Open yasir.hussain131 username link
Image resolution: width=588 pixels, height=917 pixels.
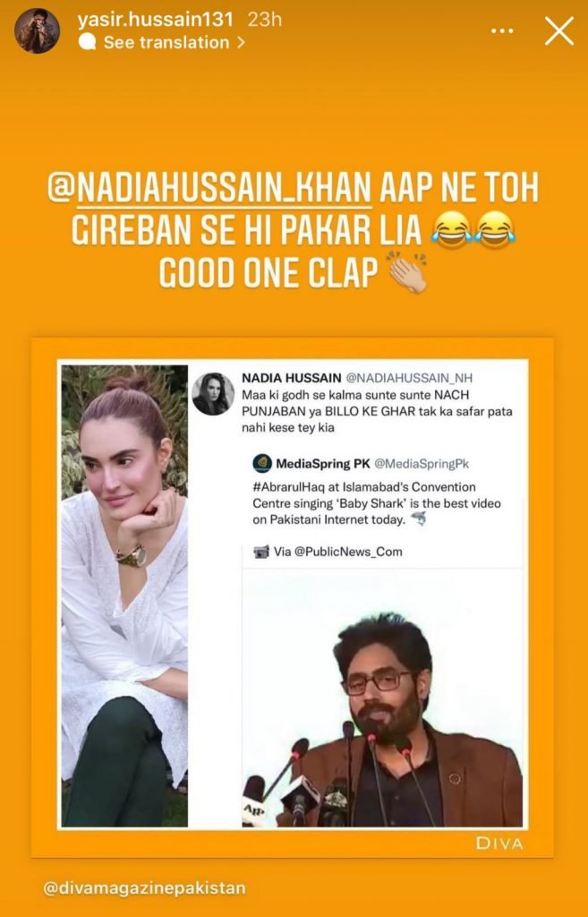(156, 20)
